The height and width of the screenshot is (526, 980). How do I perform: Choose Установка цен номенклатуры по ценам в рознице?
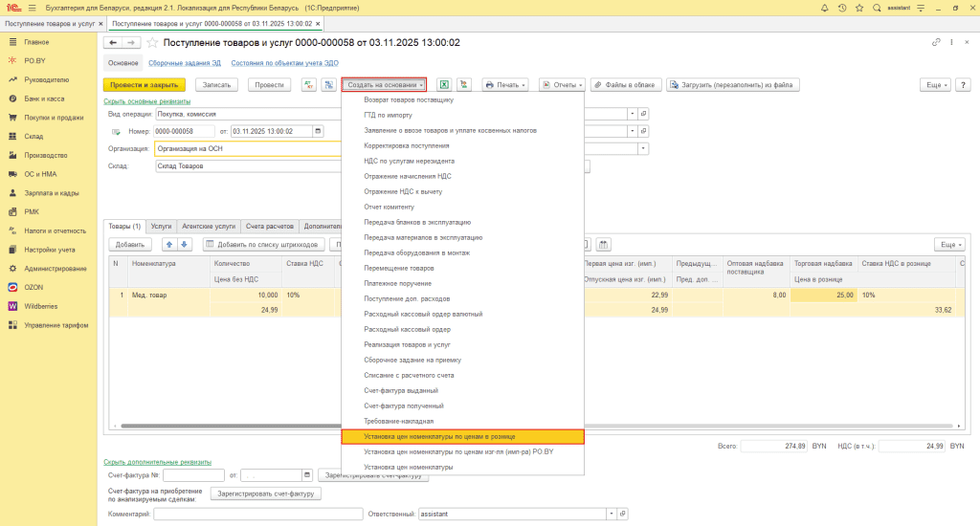point(440,436)
